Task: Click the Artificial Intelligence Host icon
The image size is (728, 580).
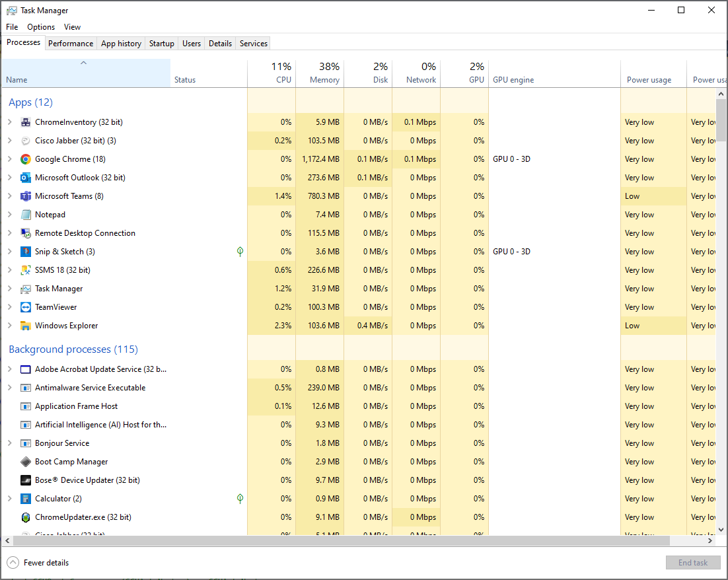Action: [26, 425]
